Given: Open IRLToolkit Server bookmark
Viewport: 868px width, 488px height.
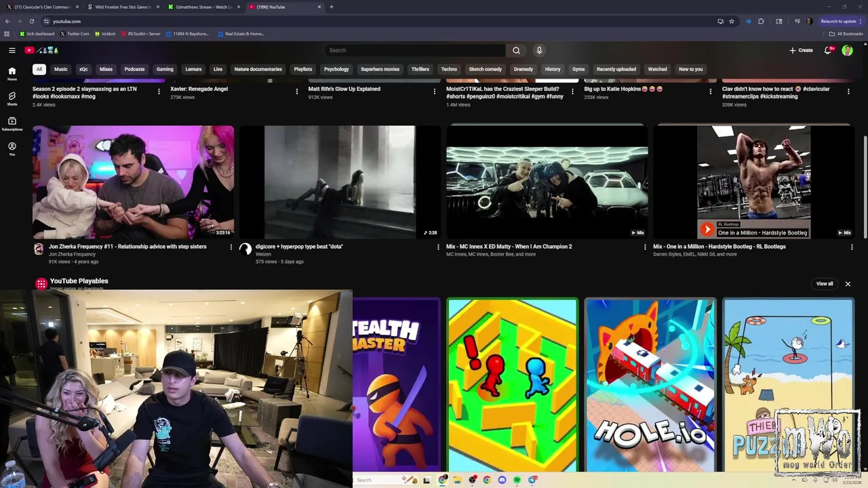Looking at the screenshot, I should click(140, 34).
